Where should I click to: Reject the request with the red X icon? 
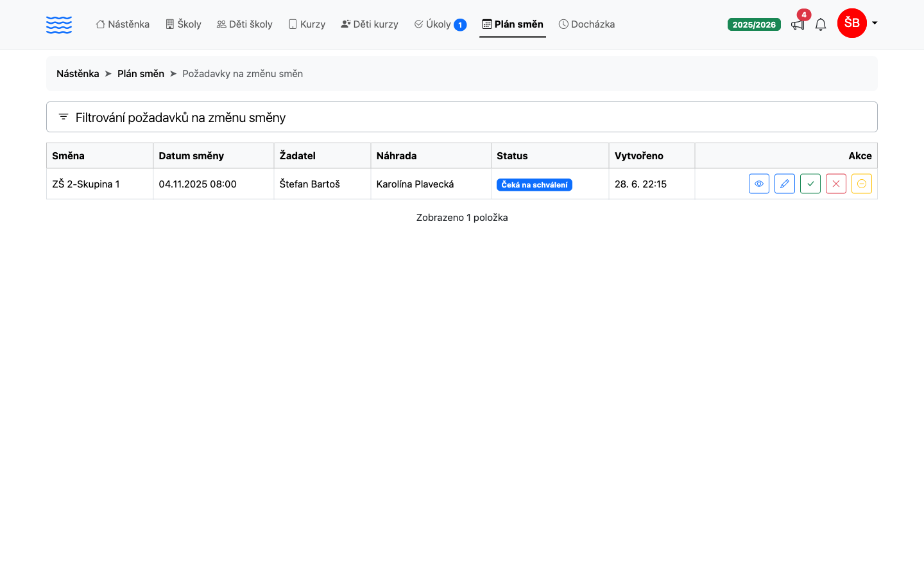836,184
